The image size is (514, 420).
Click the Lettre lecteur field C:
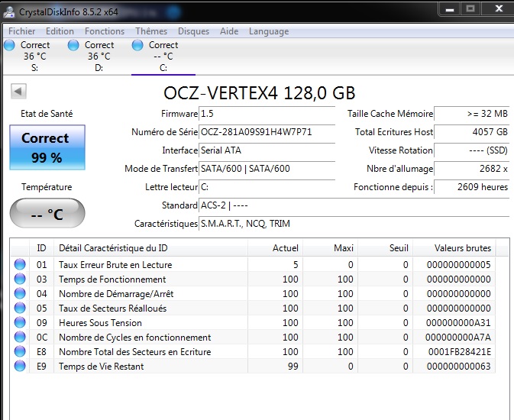267,187
